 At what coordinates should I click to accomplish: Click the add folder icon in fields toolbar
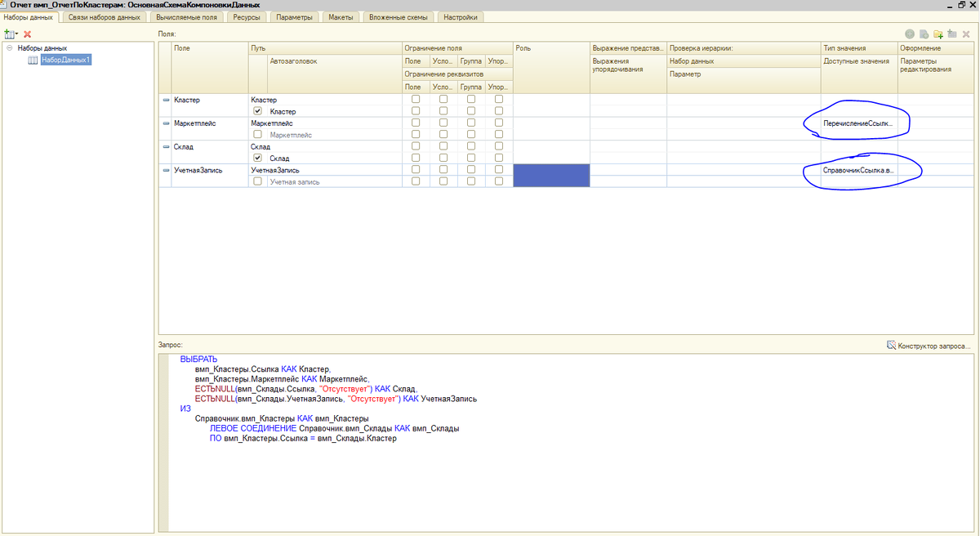(938, 34)
